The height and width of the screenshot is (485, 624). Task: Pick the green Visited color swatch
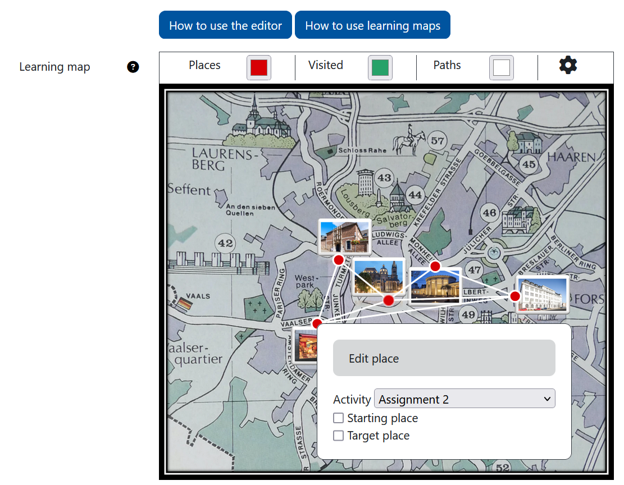380,67
